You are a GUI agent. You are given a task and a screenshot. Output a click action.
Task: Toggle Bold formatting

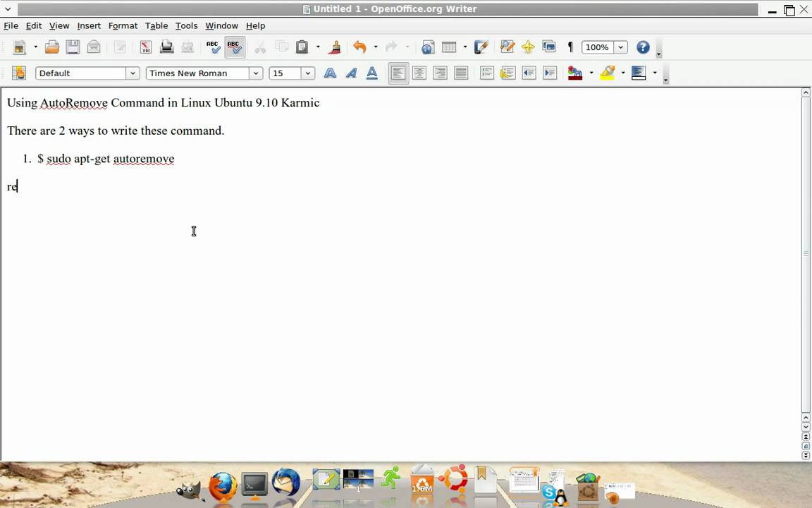point(330,73)
